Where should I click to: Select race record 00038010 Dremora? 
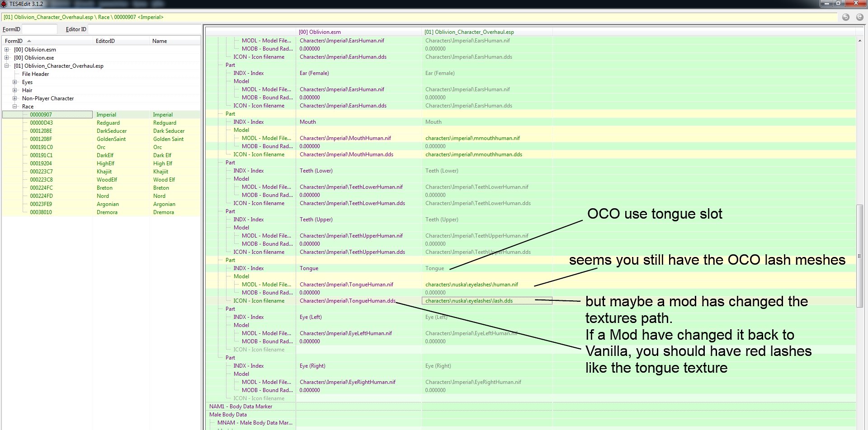(x=101, y=212)
